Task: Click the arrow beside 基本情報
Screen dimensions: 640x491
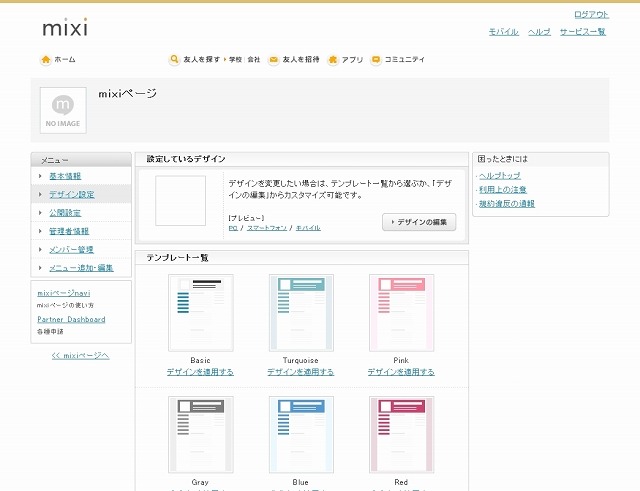Action: tap(40, 176)
